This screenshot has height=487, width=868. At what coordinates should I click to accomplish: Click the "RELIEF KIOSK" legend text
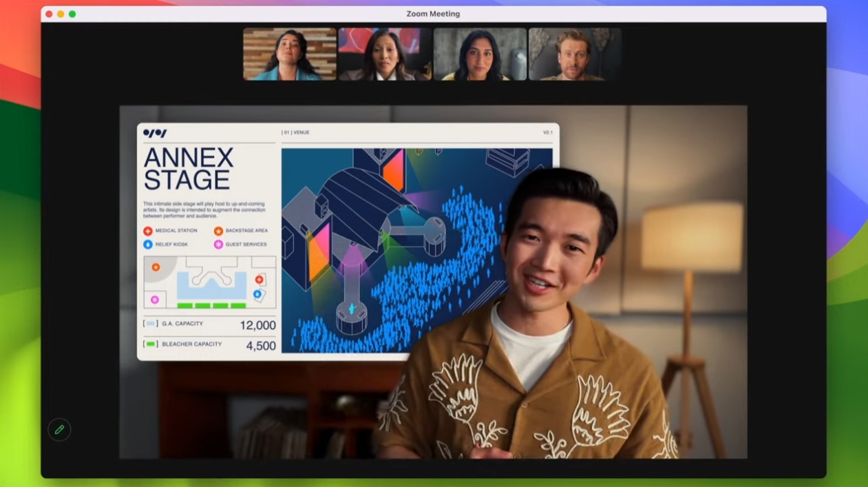click(x=171, y=245)
